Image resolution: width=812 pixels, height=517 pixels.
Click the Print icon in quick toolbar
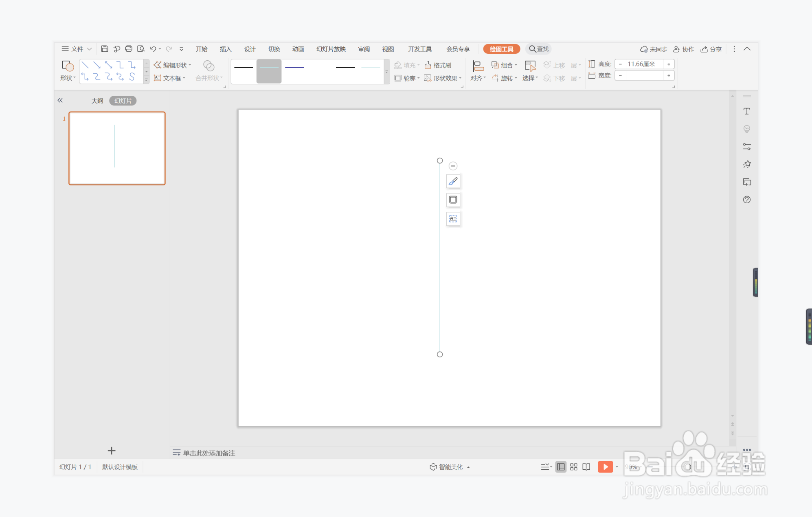coord(129,49)
